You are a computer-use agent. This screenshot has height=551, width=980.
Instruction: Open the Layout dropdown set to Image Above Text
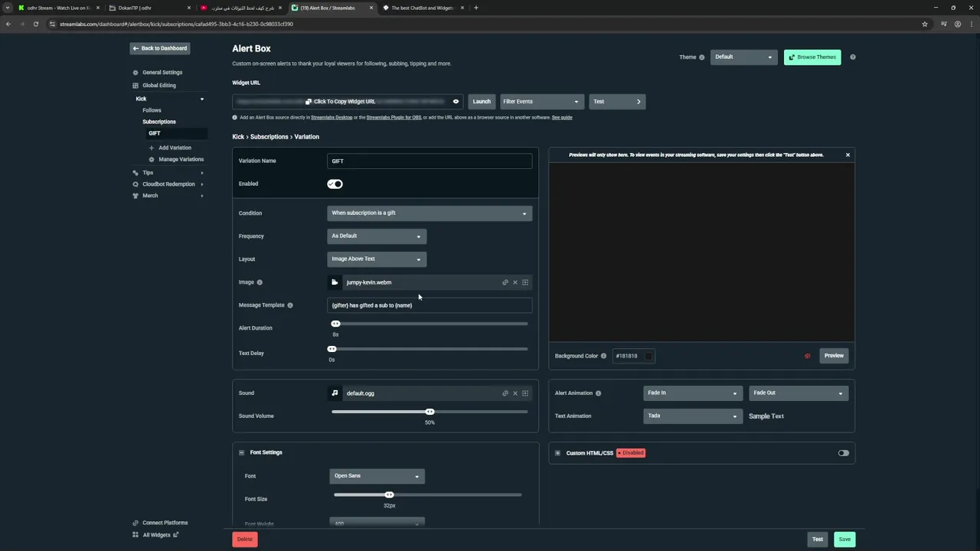[x=377, y=259]
